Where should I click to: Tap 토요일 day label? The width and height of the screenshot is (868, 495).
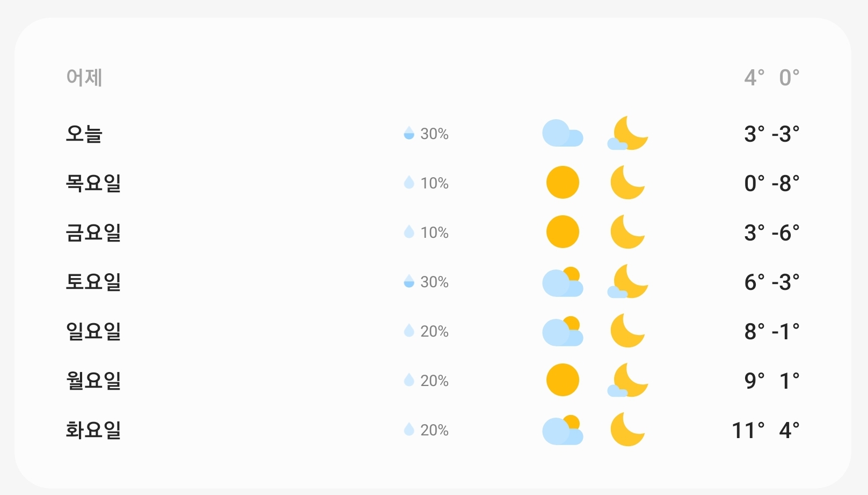(x=93, y=281)
